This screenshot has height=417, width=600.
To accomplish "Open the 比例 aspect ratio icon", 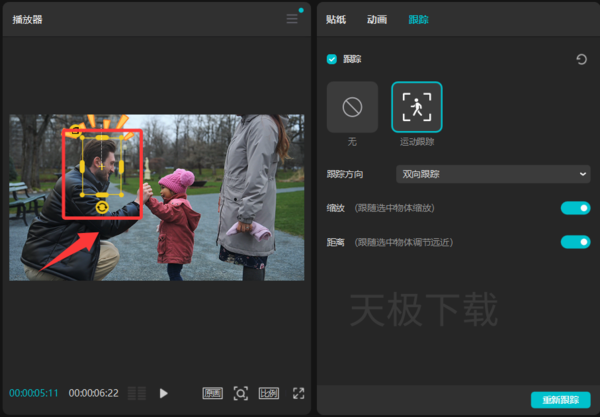I will 269,393.
